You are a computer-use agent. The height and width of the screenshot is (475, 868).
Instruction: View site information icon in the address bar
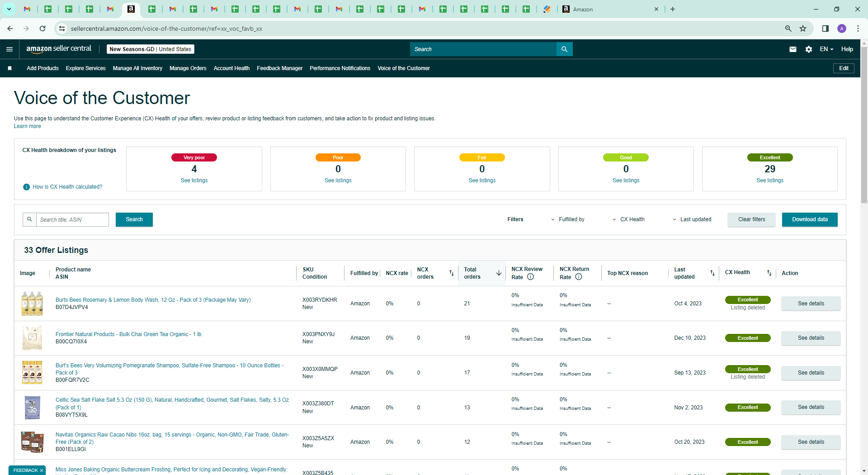click(x=62, y=28)
